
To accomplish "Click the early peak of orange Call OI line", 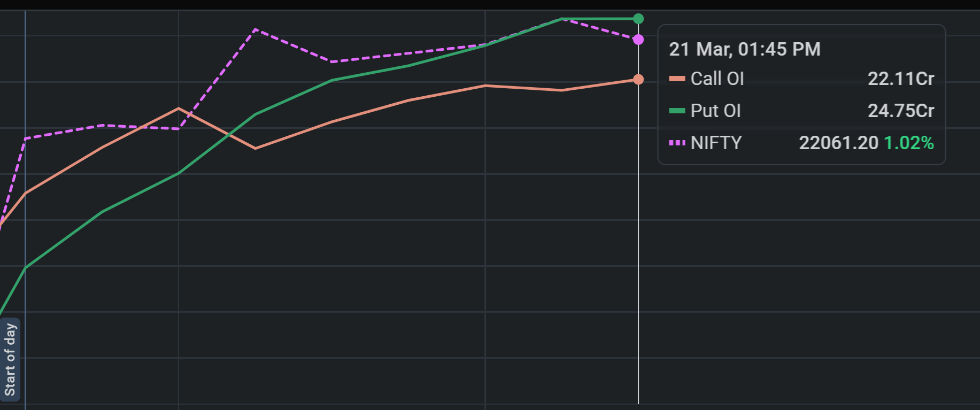I will (179, 109).
